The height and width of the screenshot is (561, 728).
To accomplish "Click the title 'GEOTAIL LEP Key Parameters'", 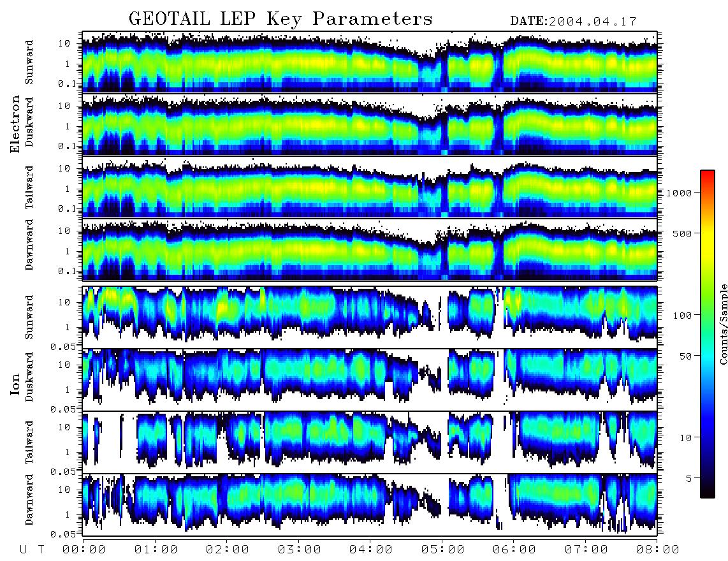I will pos(280,19).
